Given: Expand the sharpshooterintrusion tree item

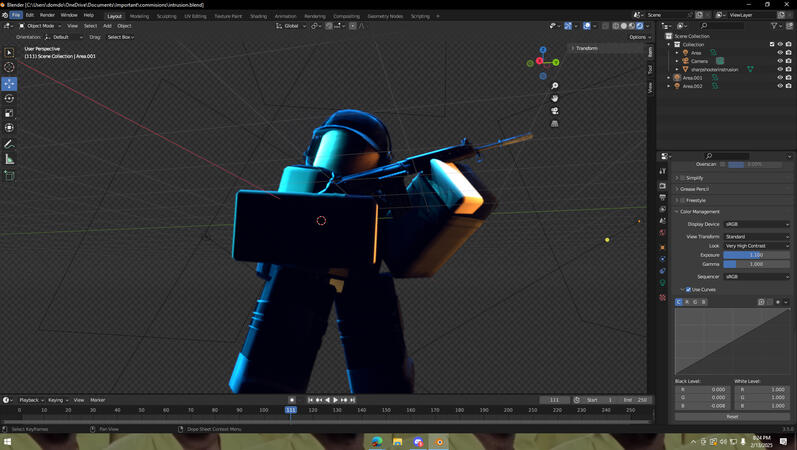Looking at the screenshot, I should (x=677, y=69).
